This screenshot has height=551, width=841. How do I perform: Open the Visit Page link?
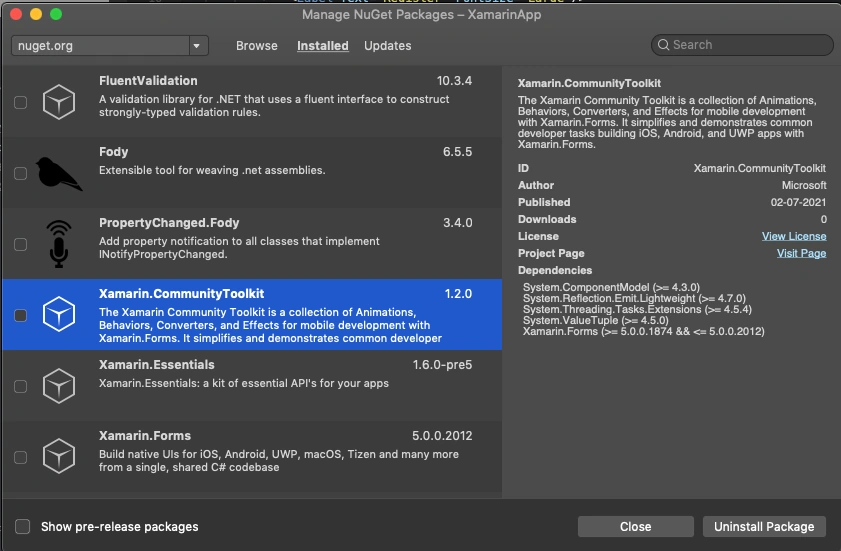tap(801, 253)
